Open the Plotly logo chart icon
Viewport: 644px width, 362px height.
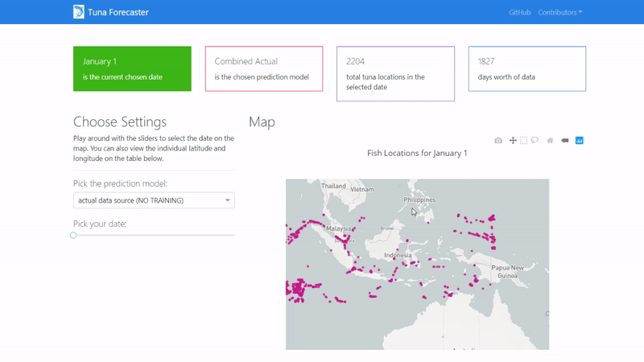coord(579,140)
